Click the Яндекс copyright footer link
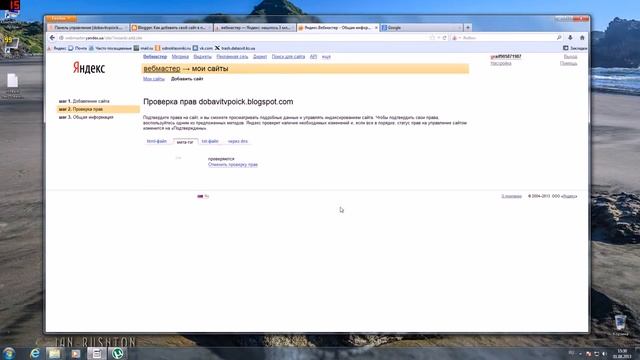This screenshot has height=360, width=640. click(x=569, y=196)
